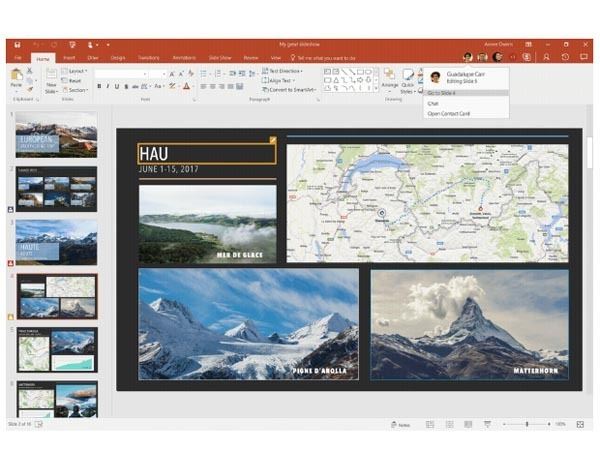Click the Undo arrow in quick access toolbar
The width and height of the screenshot is (600, 450).
click(x=36, y=45)
